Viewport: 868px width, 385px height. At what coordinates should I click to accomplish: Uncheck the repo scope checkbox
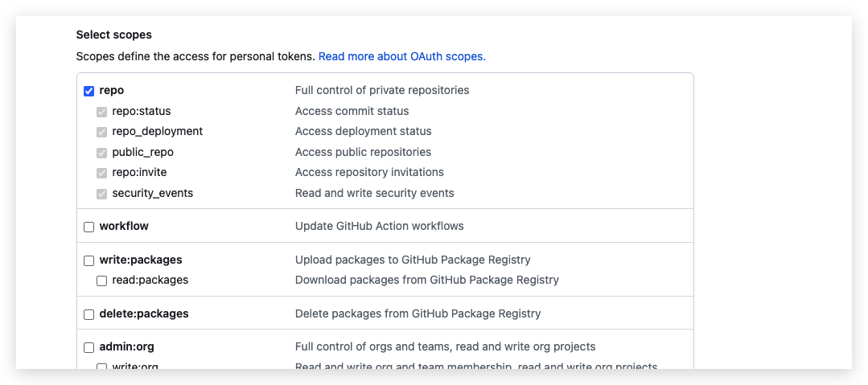click(89, 91)
